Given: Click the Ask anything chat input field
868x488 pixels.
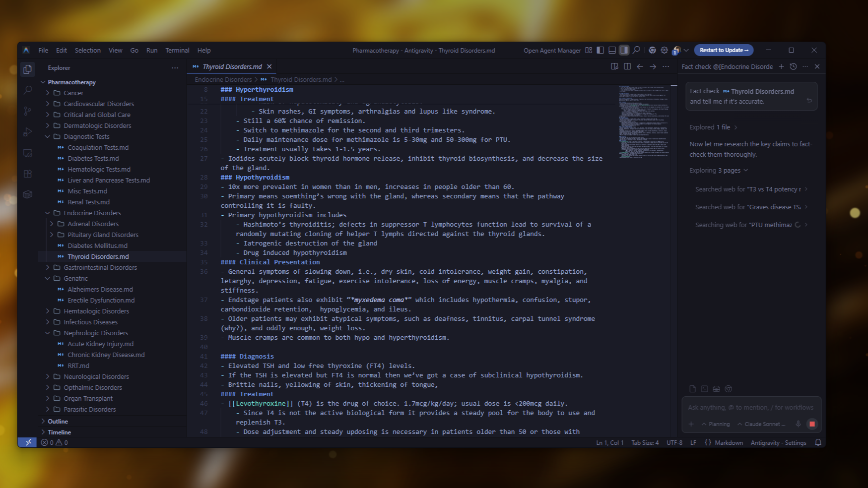Looking at the screenshot, I should pos(751,407).
